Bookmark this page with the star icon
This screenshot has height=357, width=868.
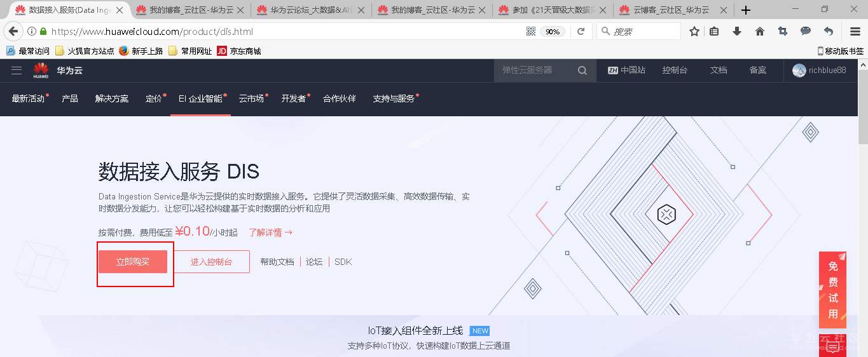tap(694, 31)
